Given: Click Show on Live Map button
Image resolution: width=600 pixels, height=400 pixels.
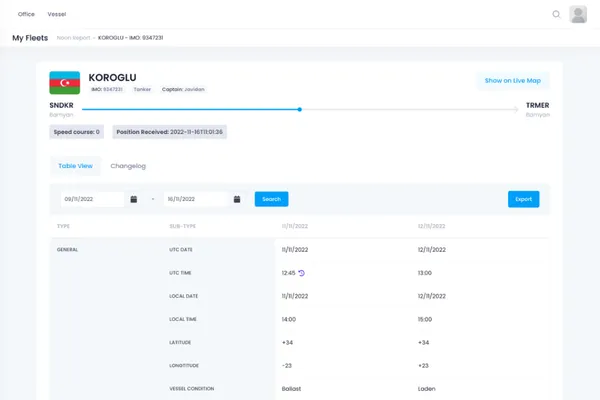Looking at the screenshot, I should [x=512, y=80].
